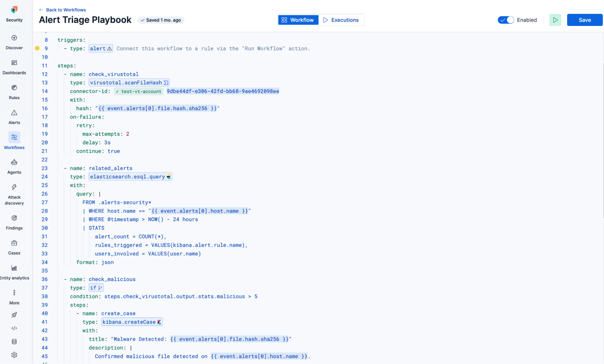Open Entity analytics in the sidebar
The height and width of the screenshot is (364, 604).
tap(14, 272)
